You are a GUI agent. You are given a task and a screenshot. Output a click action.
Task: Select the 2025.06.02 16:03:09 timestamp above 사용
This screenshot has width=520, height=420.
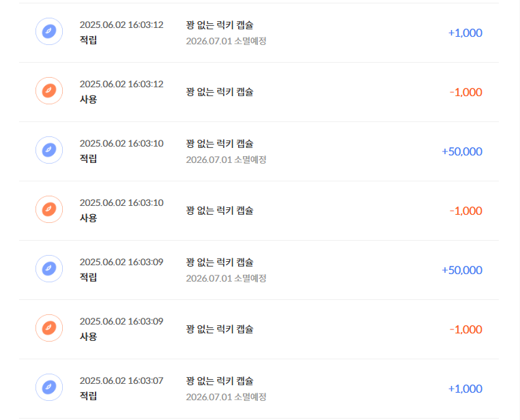click(x=121, y=321)
